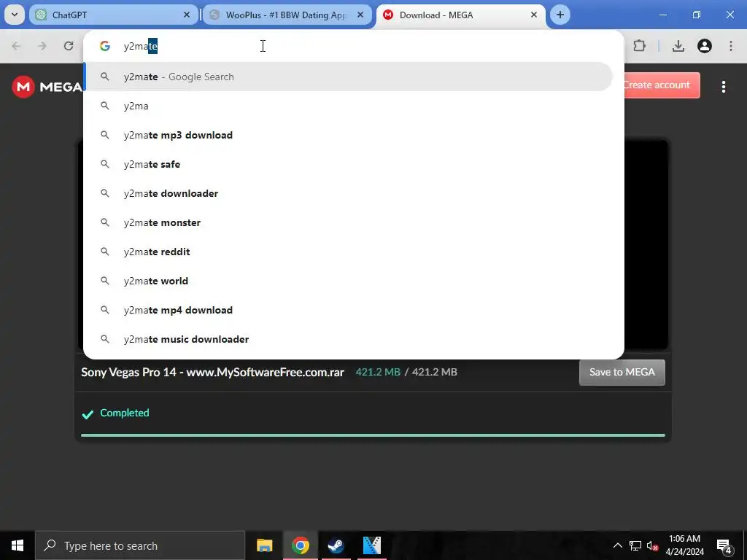This screenshot has height=560, width=747.
Task: Click the green download progress bar
Action: point(373,435)
